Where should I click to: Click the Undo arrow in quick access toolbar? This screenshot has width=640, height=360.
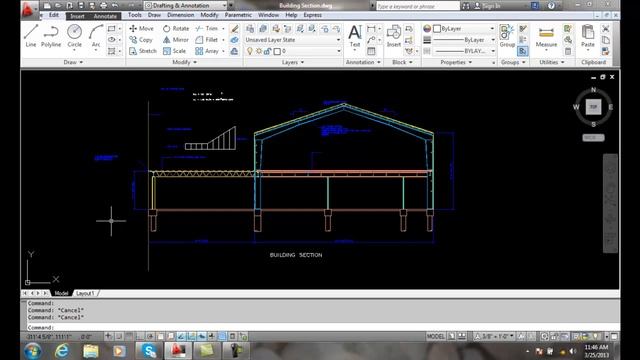(x=115, y=6)
